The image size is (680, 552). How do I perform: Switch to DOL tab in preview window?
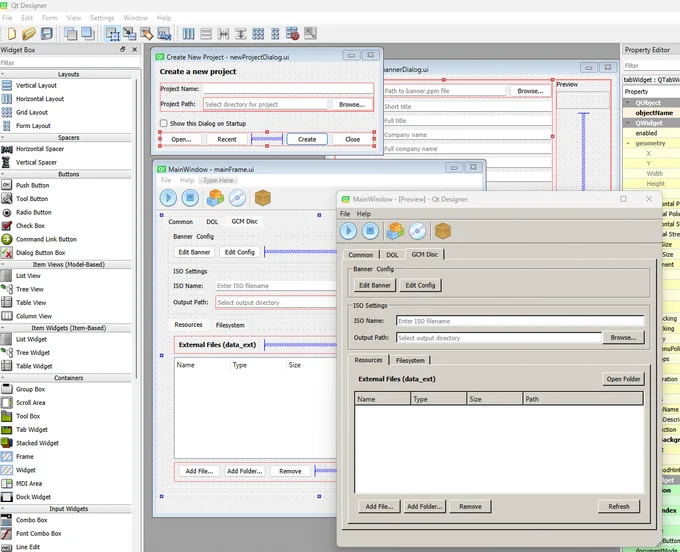pos(392,255)
